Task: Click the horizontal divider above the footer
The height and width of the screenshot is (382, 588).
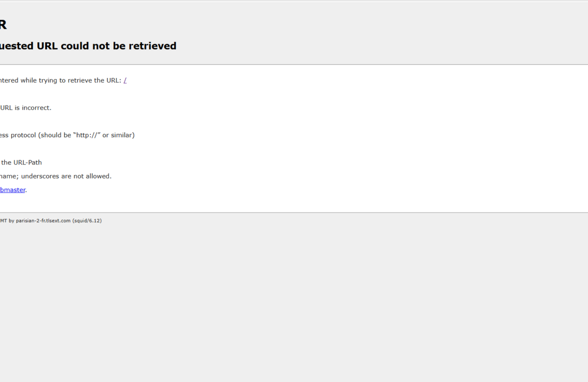Action: pyautogui.click(x=294, y=213)
